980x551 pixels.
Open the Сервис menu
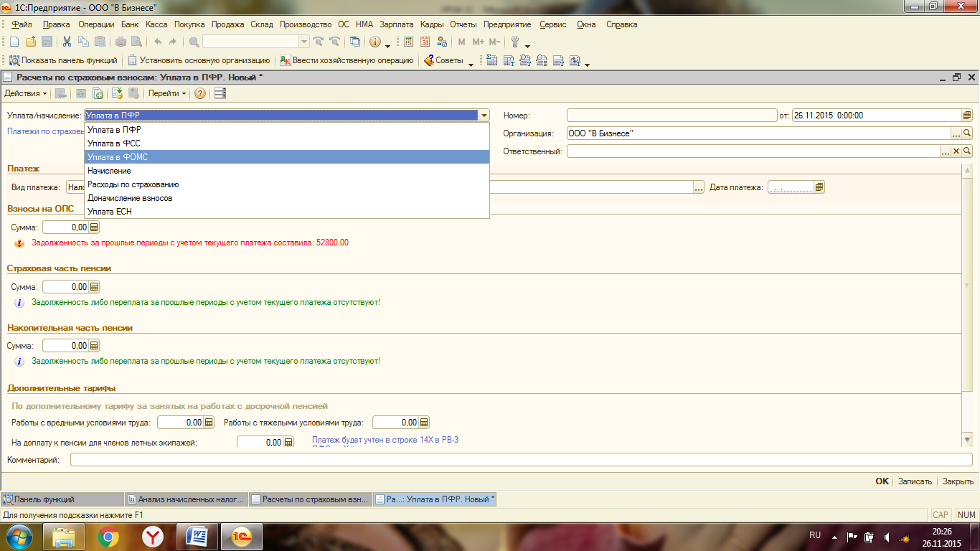click(552, 24)
